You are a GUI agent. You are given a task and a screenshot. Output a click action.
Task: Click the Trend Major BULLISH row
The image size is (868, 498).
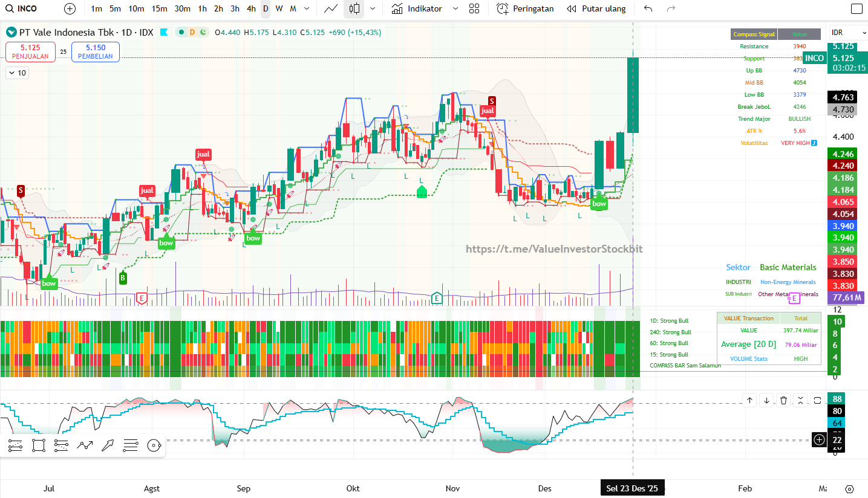pos(775,119)
